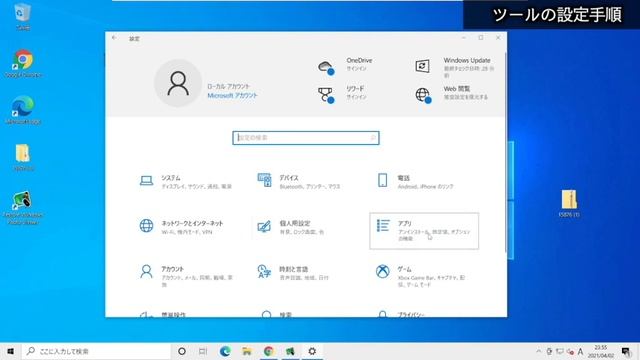The width and height of the screenshot is (640, 360).
Task: Click inside the settings search box
Action: point(306,138)
